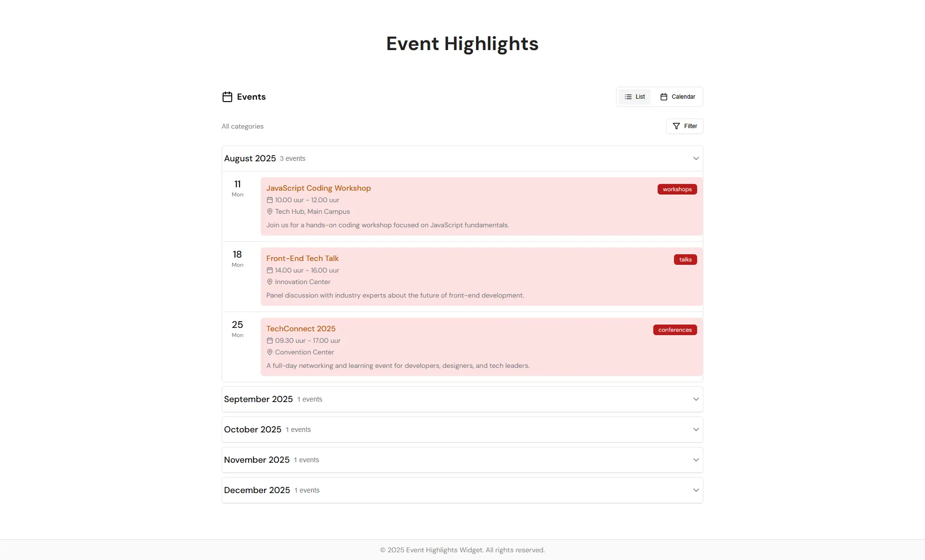925x560 pixels.
Task: Toggle the talks category tag
Action: 685,260
